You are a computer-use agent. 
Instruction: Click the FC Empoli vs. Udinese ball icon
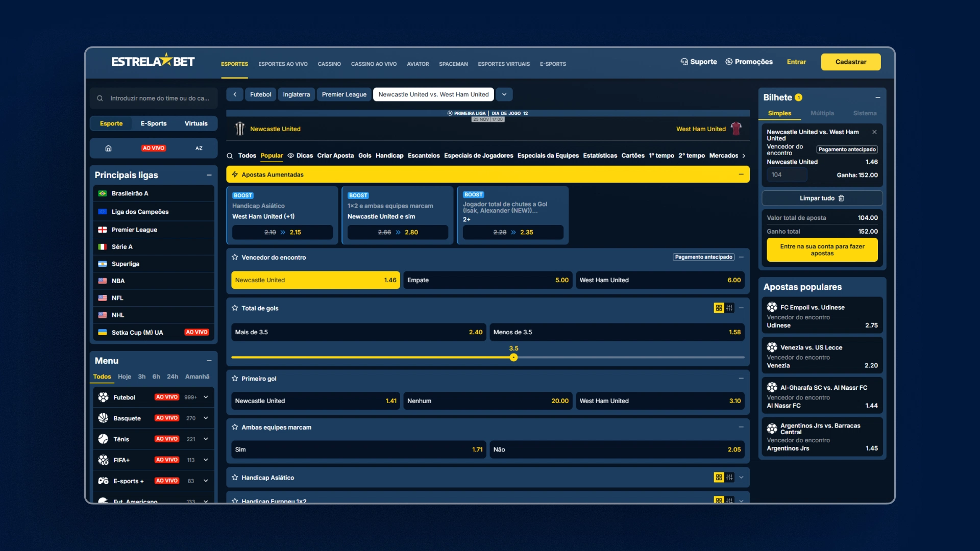point(772,307)
